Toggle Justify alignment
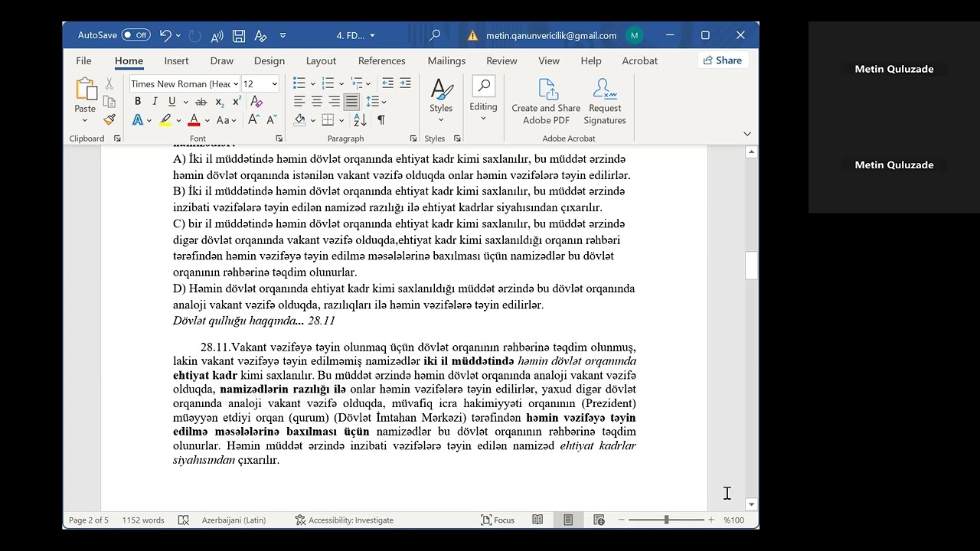980x551 pixels. 351,102
